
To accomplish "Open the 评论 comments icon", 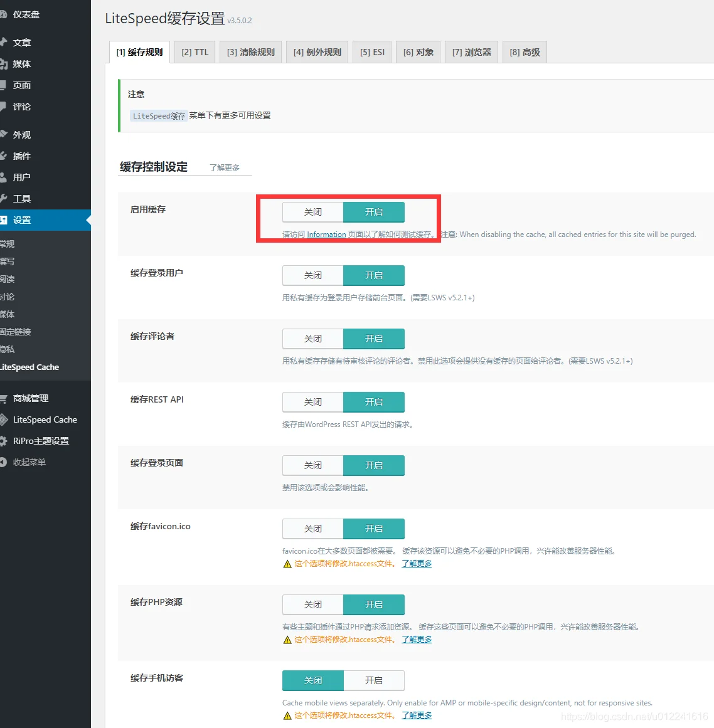I will coord(22,106).
